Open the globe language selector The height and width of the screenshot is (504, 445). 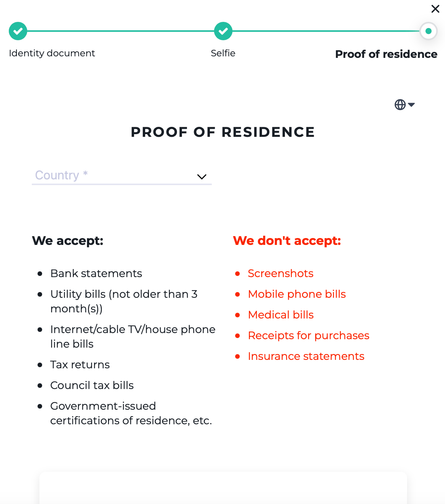coord(400,105)
